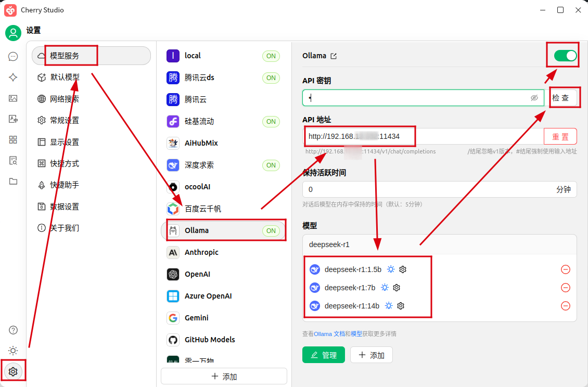Open the chat assistant sidebar icon

point(13,57)
